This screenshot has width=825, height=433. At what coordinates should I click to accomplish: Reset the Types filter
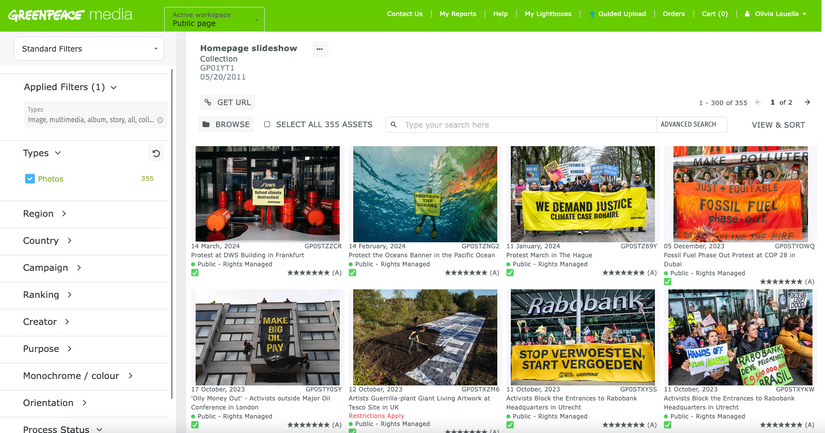(x=155, y=153)
